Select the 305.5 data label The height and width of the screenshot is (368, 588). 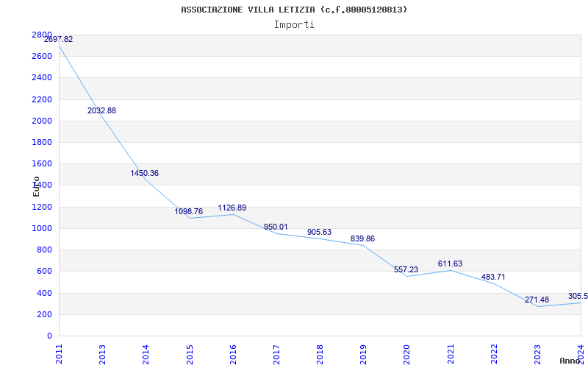[x=578, y=297]
